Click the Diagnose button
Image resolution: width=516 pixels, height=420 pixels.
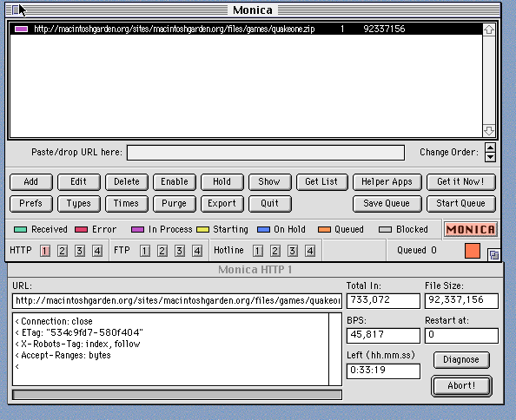click(461, 360)
